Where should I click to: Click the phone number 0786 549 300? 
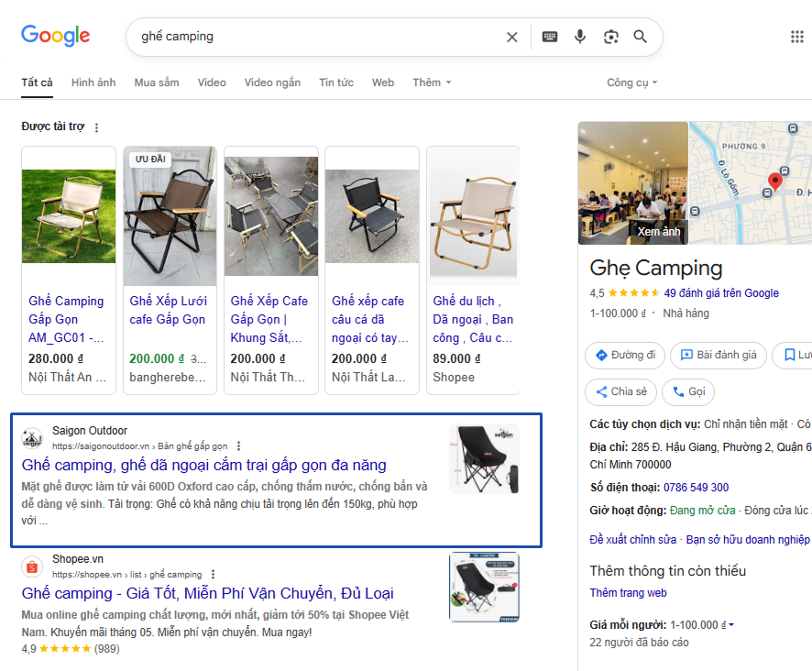(696, 488)
